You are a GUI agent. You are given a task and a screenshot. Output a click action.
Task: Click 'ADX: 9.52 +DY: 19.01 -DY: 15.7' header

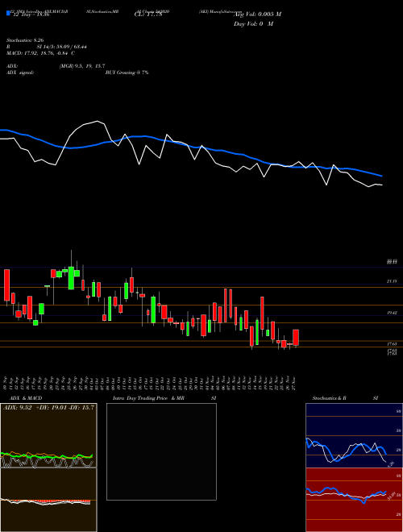(48, 408)
